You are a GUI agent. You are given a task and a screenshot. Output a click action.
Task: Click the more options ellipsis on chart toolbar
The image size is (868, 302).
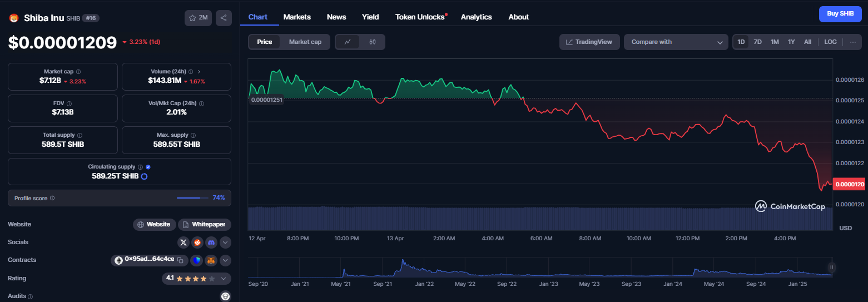852,42
